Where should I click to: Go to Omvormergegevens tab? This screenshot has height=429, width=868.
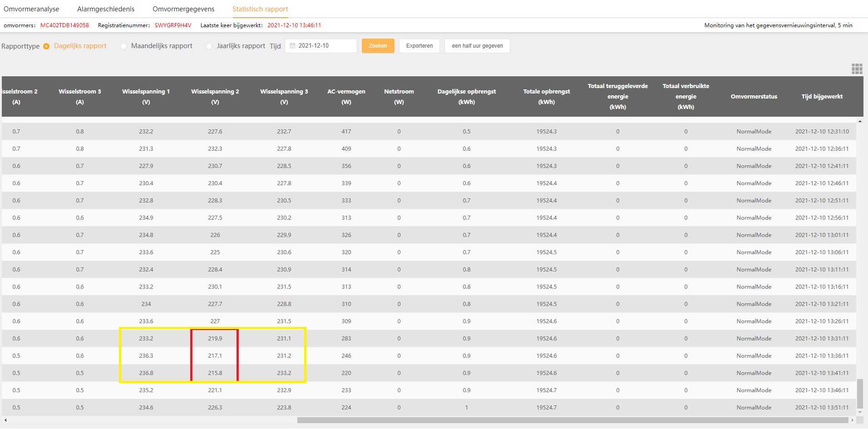(183, 9)
